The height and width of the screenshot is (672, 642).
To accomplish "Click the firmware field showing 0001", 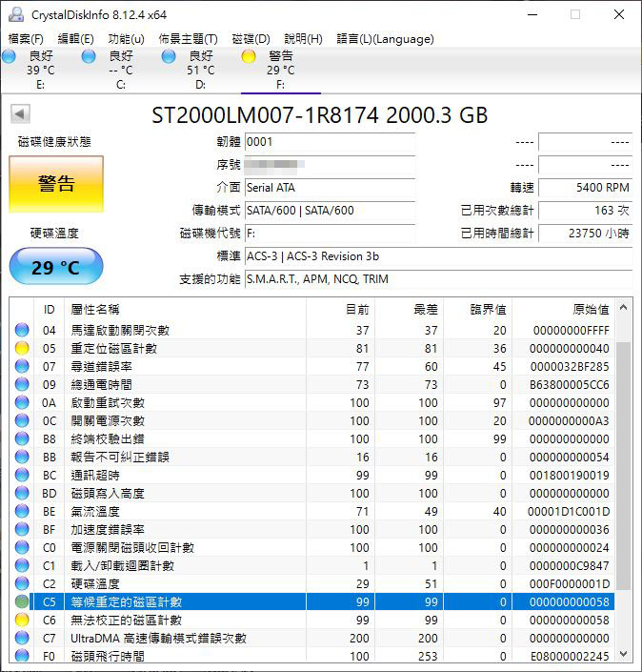I will tap(329, 142).
